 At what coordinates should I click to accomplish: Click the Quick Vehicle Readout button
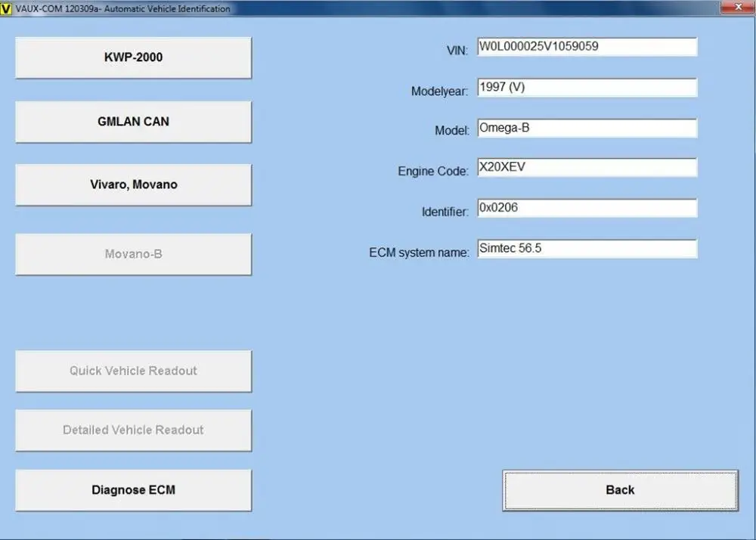pos(134,371)
